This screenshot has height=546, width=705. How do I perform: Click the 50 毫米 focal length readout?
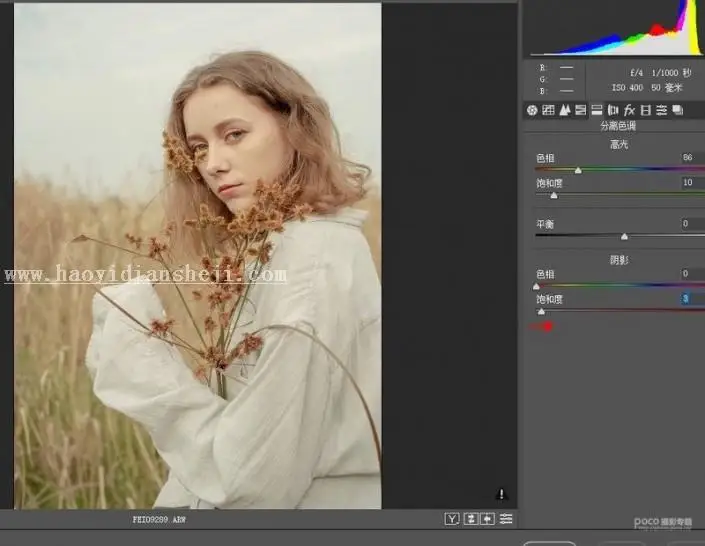(x=667, y=88)
